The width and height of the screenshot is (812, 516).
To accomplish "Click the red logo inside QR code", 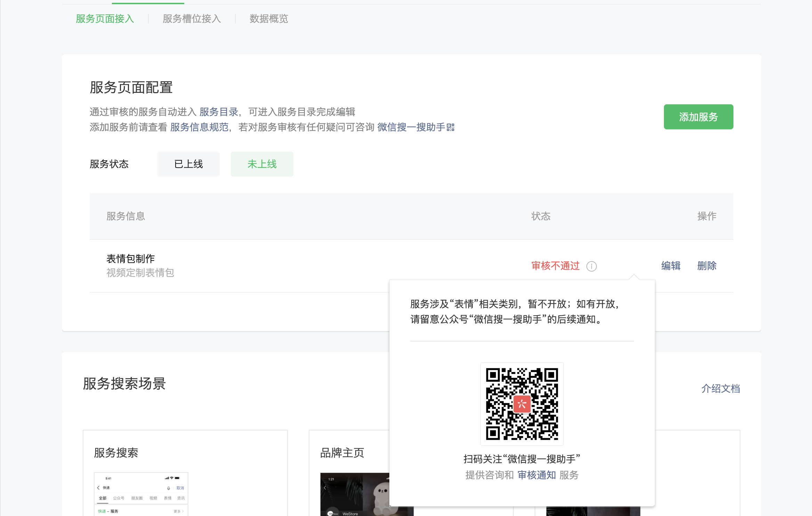I will click(x=522, y=404).
